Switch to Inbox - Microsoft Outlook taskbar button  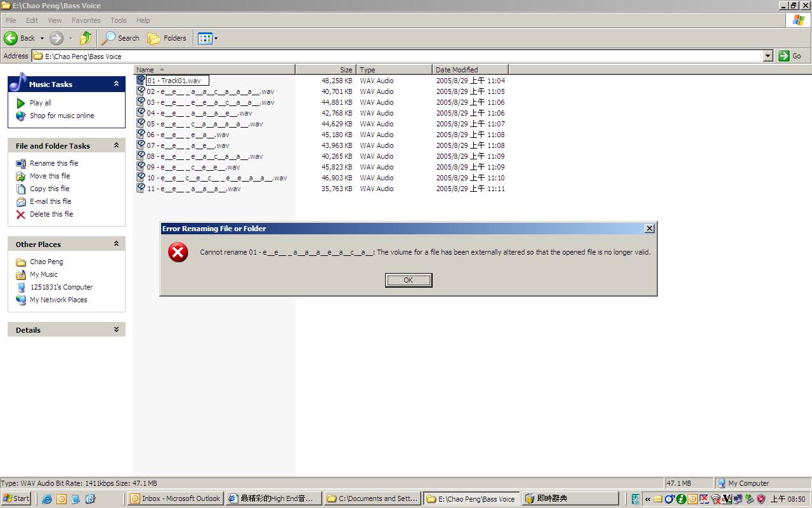[175, 498]
